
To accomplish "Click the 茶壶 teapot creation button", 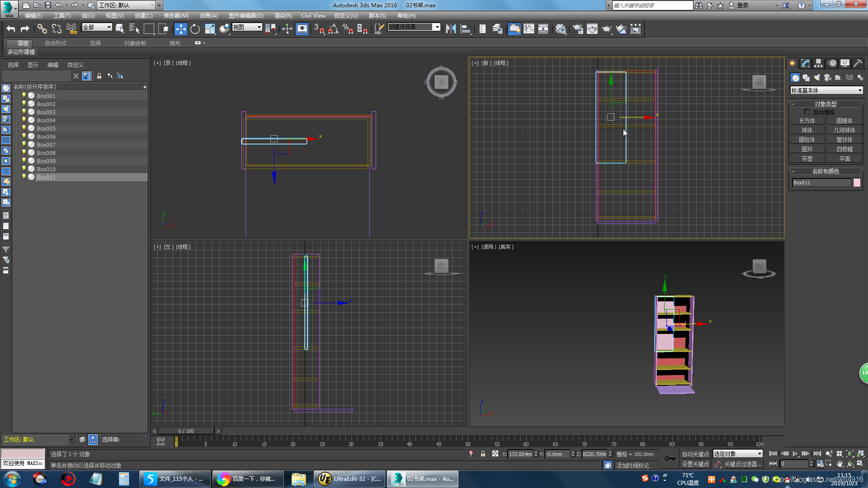I will coord(807,159).
